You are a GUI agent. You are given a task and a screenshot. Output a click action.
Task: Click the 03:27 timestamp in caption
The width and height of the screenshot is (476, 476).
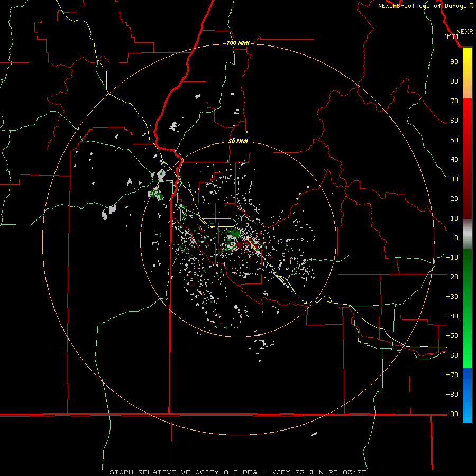354,472
